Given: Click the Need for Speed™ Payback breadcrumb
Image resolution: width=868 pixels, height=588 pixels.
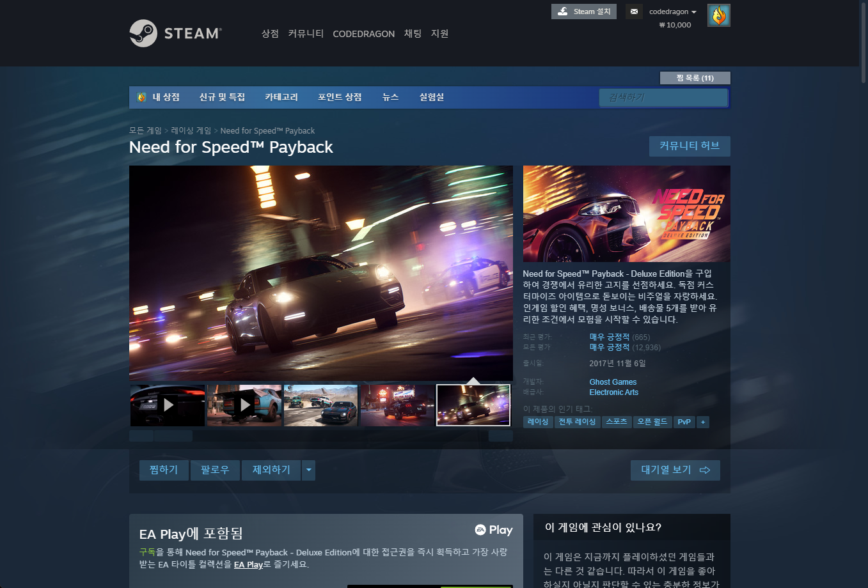Looking at the screenshot, I should (267, 130).
